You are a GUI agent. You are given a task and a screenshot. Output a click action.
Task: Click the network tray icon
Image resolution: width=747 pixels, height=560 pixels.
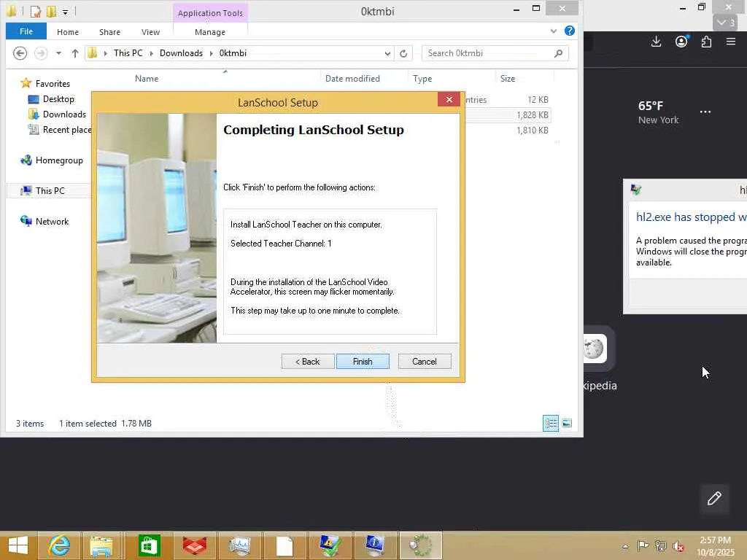pos(660,545)
